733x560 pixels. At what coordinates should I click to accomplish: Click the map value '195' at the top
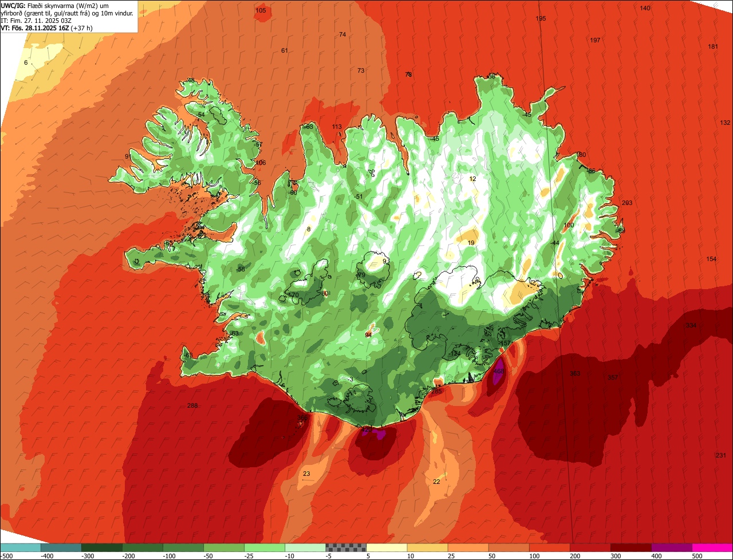tap(541, 18)
